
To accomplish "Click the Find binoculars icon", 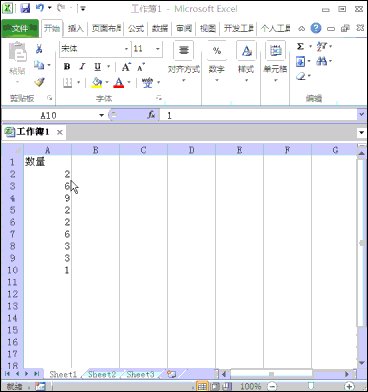I will pos(322,61).
